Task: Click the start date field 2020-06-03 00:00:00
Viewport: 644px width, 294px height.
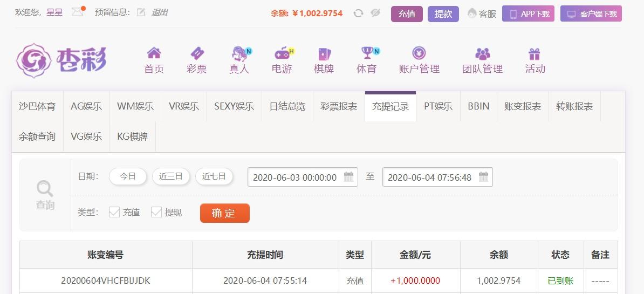Action: coord(303,177)
